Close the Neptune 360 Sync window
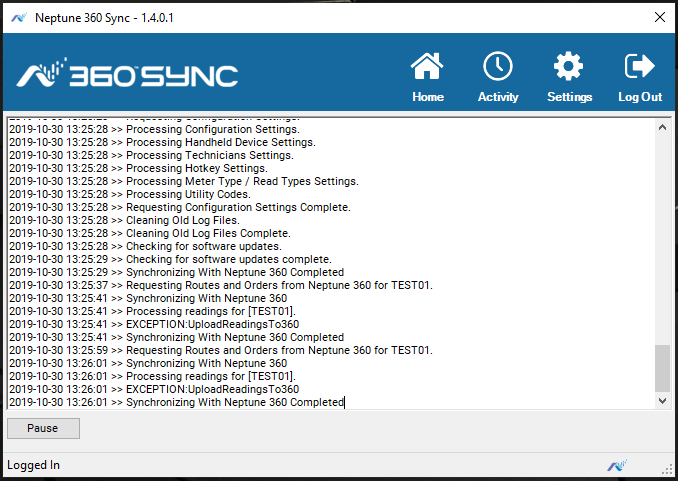The image size is (678, 481). (x=659, y=17)
